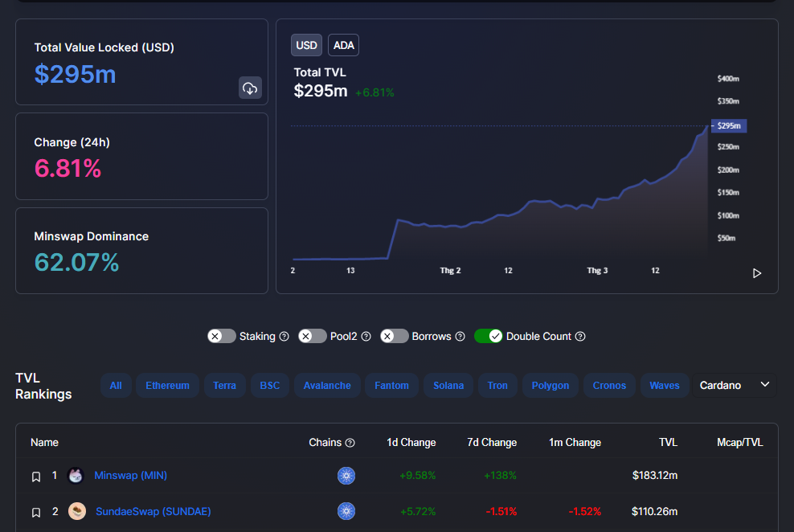Enable the Borrows toggle
This screenshot has height=532, width=794.
tap(394, 336)
